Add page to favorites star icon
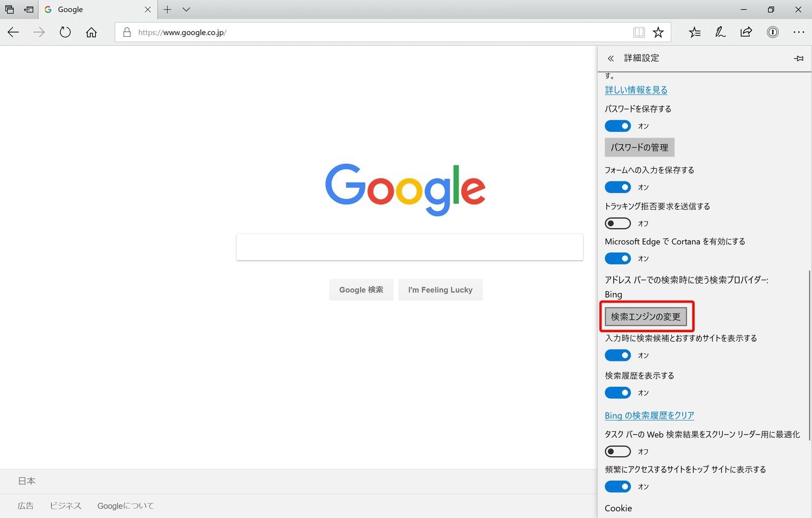Viewport: 812px width, 518px height. [x=658, y=33]
